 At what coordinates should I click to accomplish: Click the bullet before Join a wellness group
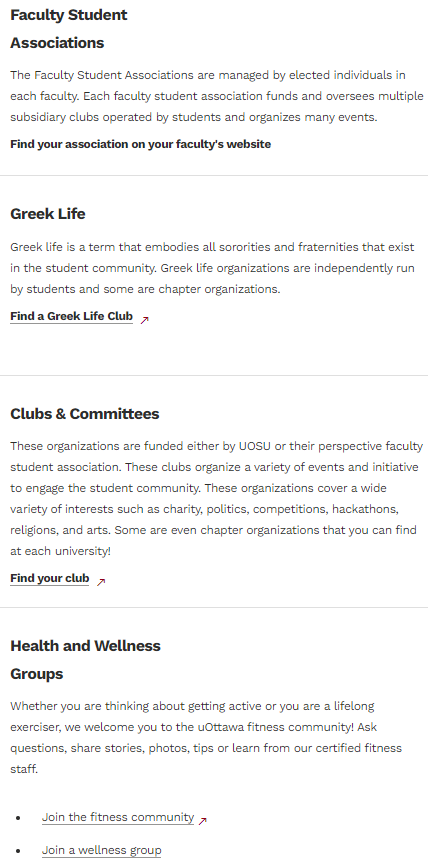[18, 851]
